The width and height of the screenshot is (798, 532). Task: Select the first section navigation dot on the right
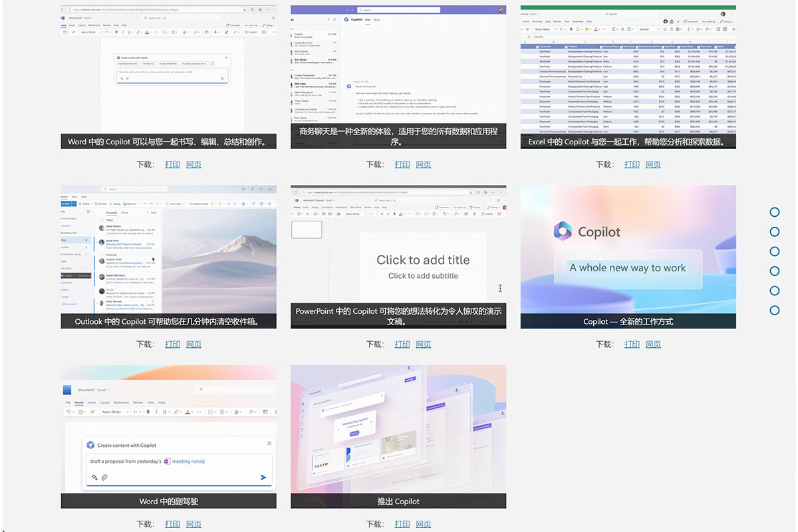point(774,212)
